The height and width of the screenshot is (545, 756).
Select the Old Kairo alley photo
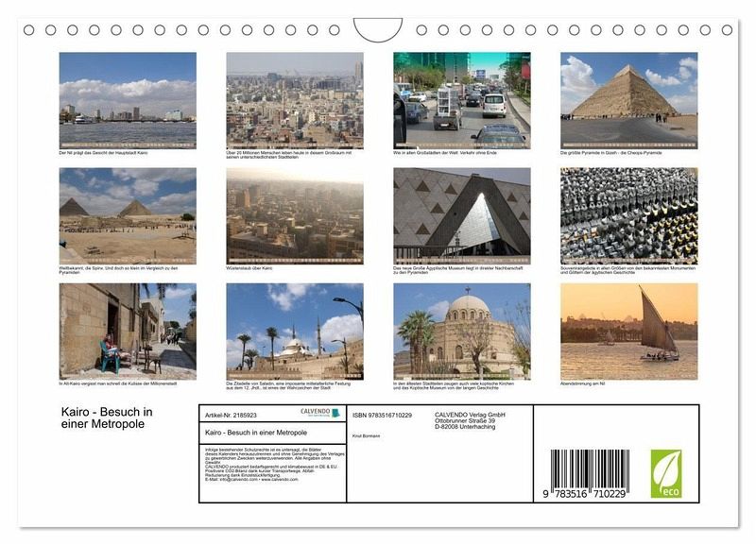128,332
